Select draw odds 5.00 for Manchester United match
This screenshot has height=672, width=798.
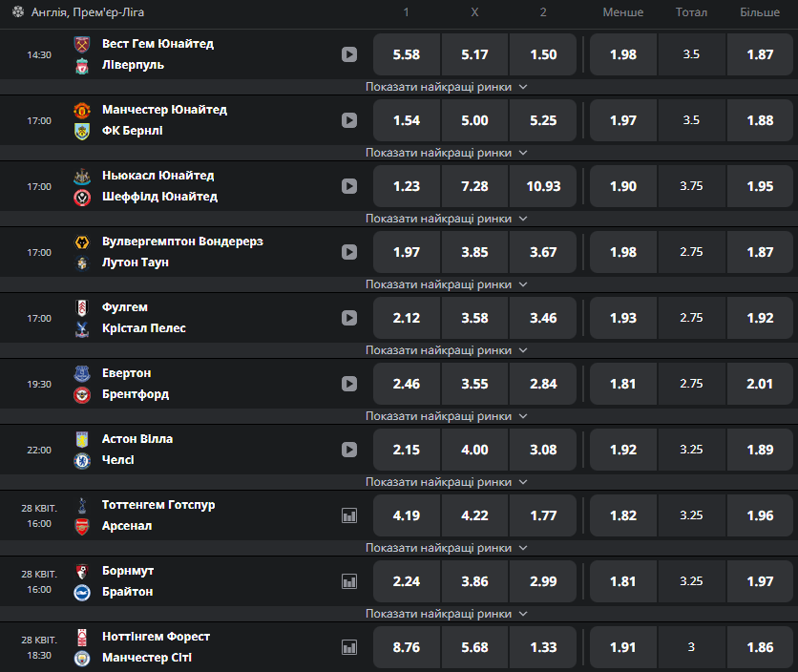[474, 120]
